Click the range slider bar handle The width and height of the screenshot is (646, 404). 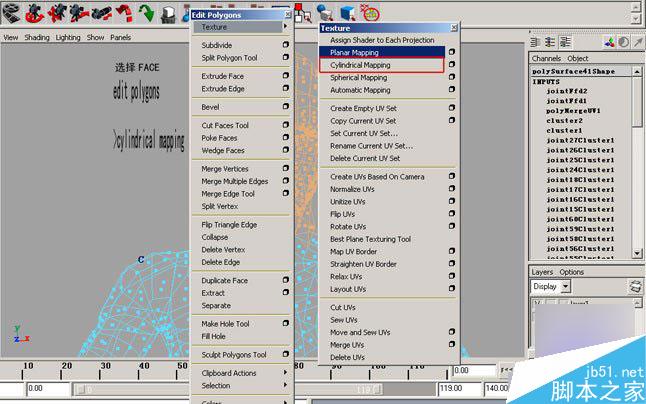click(81, 389)
